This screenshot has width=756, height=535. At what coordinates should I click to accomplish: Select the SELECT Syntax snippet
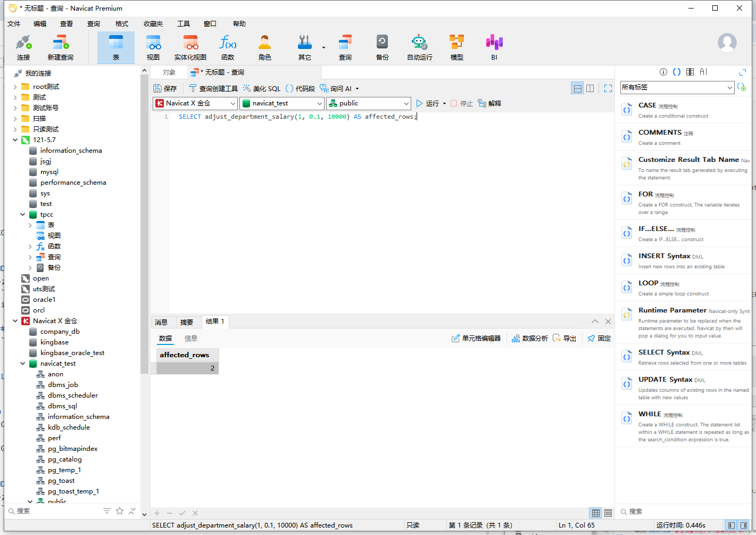(684, 357)
